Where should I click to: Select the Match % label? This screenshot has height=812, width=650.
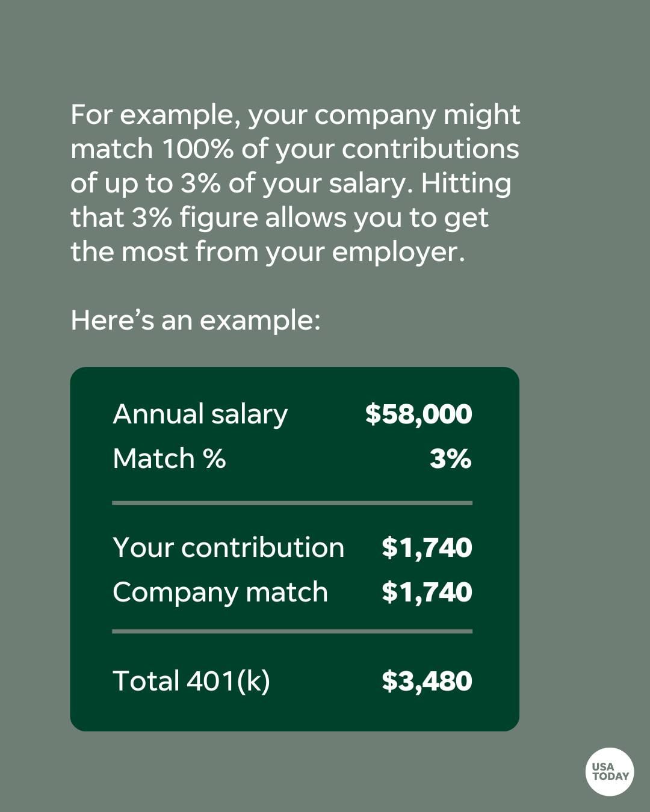[x=169, y=459]
